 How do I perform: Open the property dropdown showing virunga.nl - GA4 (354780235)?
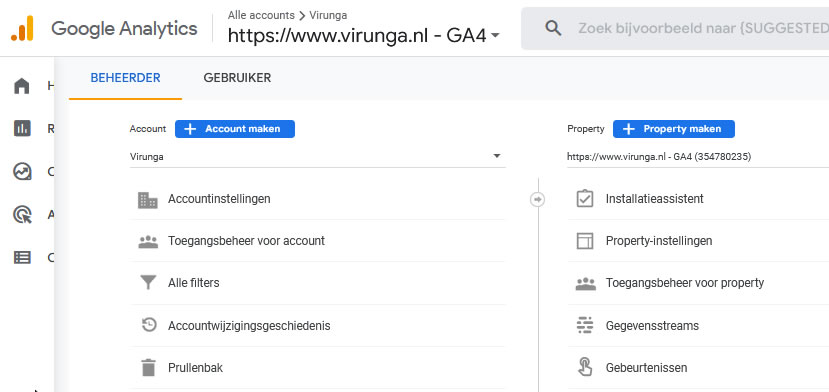click(x=698, y=157)
